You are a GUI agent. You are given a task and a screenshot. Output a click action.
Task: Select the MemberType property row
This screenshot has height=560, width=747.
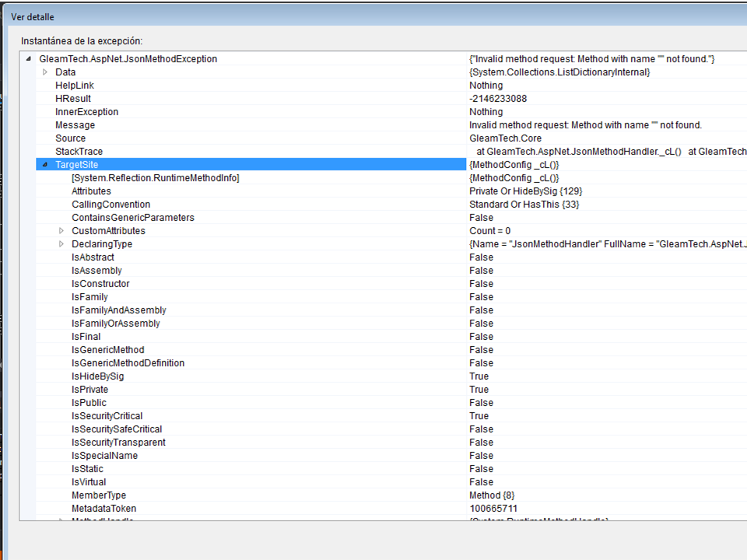click(98, 495)
